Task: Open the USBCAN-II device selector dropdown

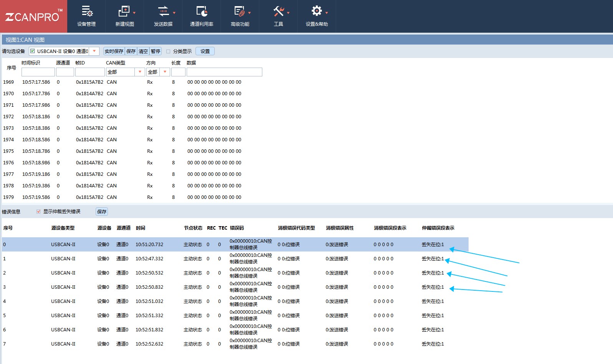Action: pos(94,51)
